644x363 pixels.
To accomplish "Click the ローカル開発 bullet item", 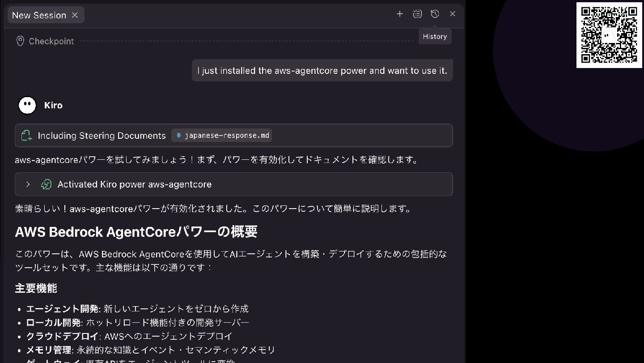I will [x=138, y=323].
